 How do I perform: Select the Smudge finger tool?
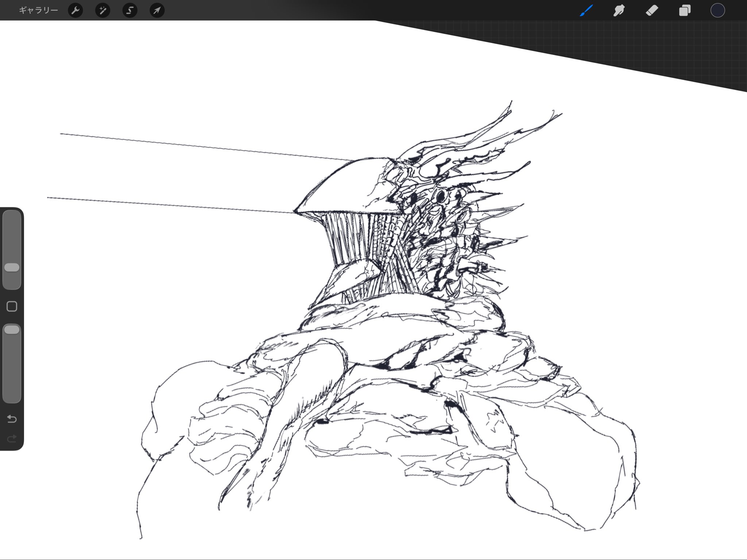pos(619,11)
